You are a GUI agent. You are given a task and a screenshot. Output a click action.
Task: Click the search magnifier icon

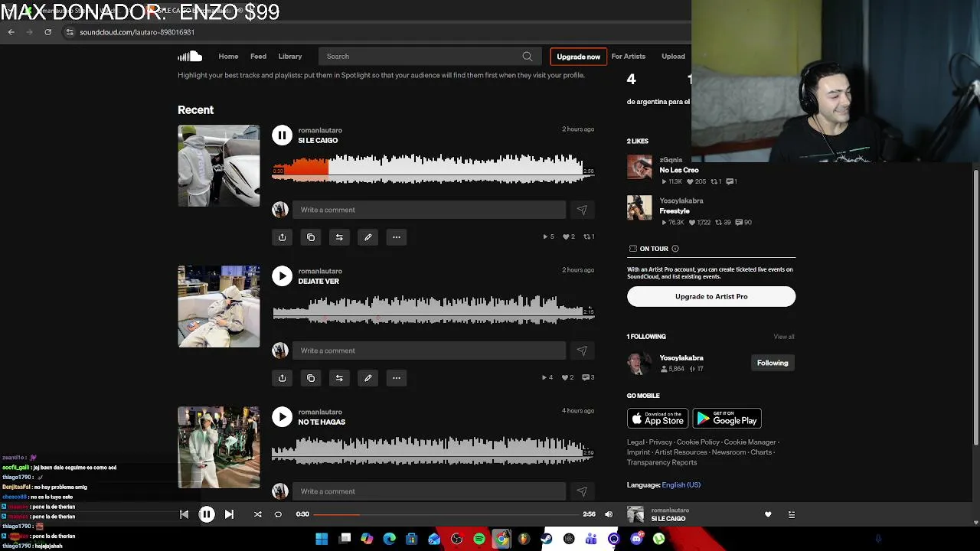click(528, 57)
